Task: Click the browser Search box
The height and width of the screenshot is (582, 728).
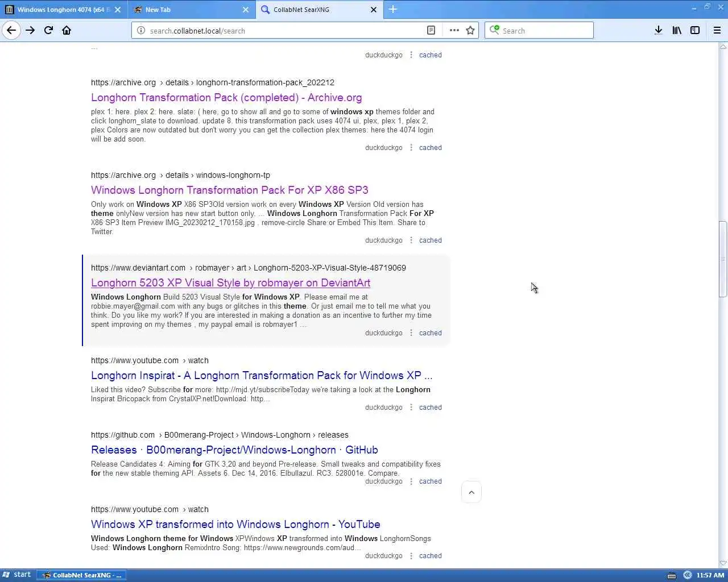Action: (539, 31)
